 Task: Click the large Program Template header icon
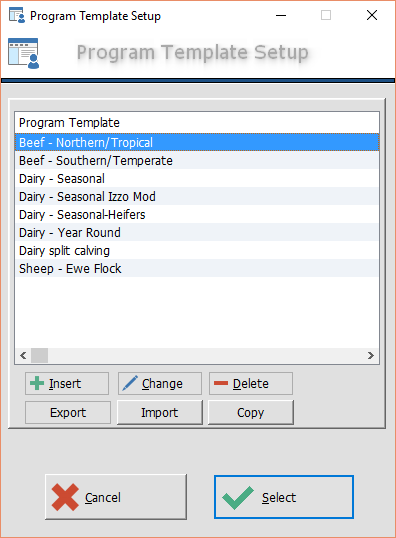(x=24, y=54)
